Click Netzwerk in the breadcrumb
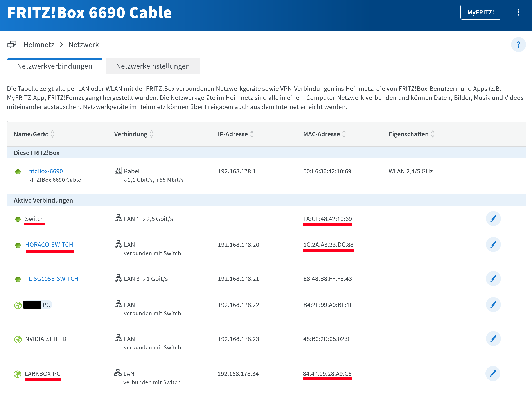 [84, 45]
